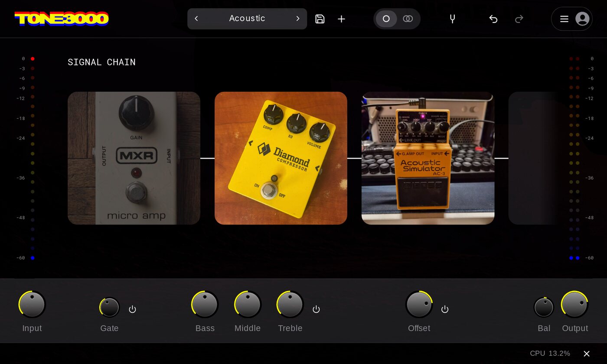Click the Middle knob
Image resolution: width=607 pixels, height=364 pixels.
pyautogui.click(x=248, y=304)
